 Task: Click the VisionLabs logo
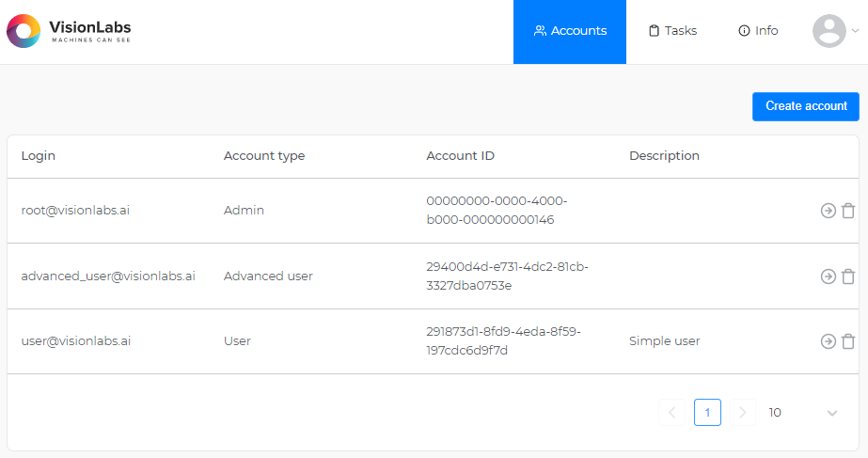69,31
